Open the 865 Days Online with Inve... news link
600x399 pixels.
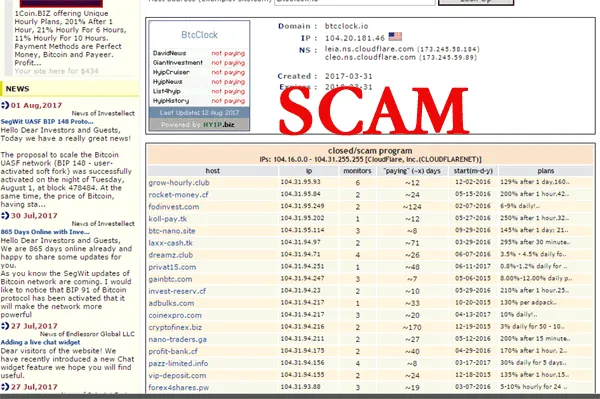[45, 232]
